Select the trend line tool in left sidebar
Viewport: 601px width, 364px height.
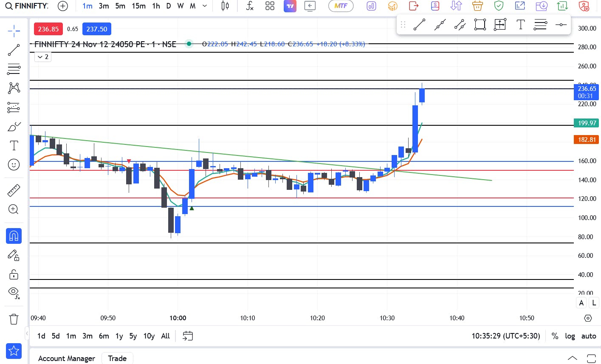(x=14, y=50)
